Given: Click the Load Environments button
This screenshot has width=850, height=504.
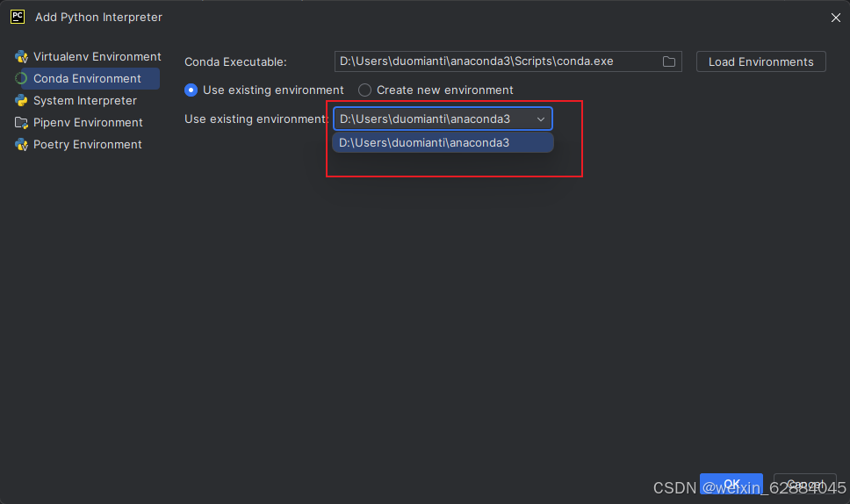Looking at the screenshot, I should click(761, 61).
